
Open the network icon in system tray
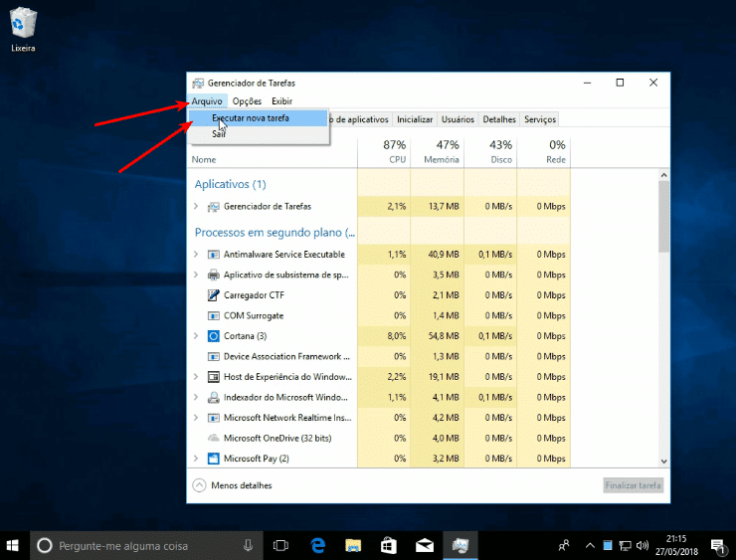pos(625,545)
